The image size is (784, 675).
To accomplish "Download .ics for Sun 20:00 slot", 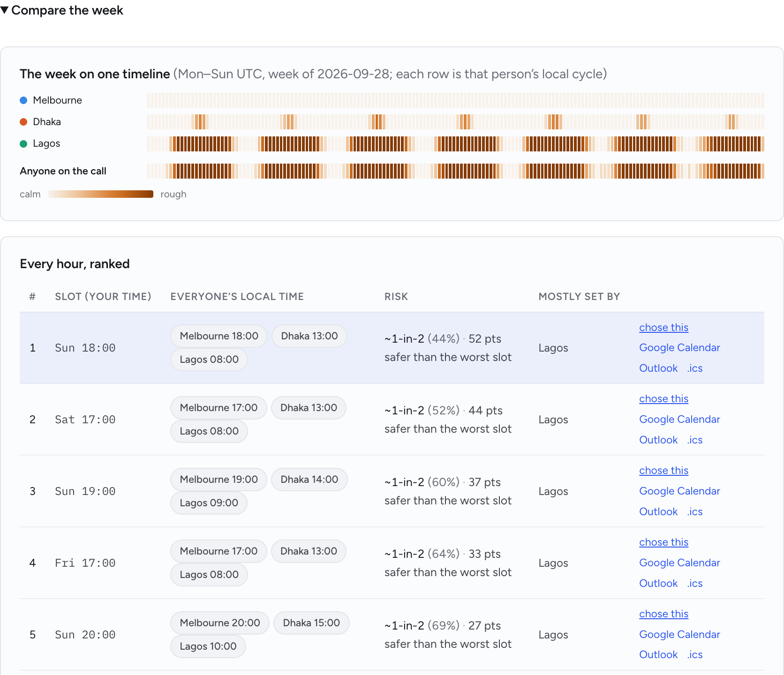I will coord(695,655).
